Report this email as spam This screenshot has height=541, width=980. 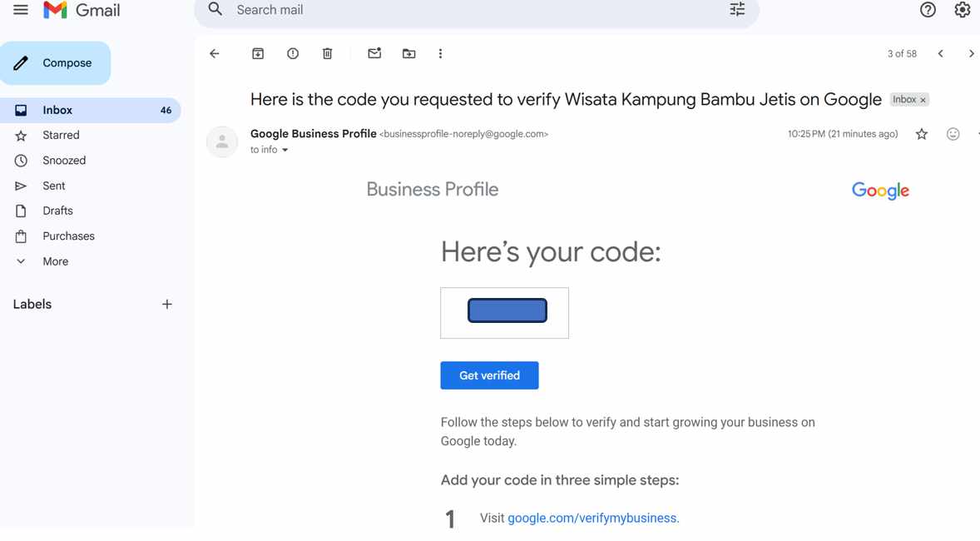point(292,52)
